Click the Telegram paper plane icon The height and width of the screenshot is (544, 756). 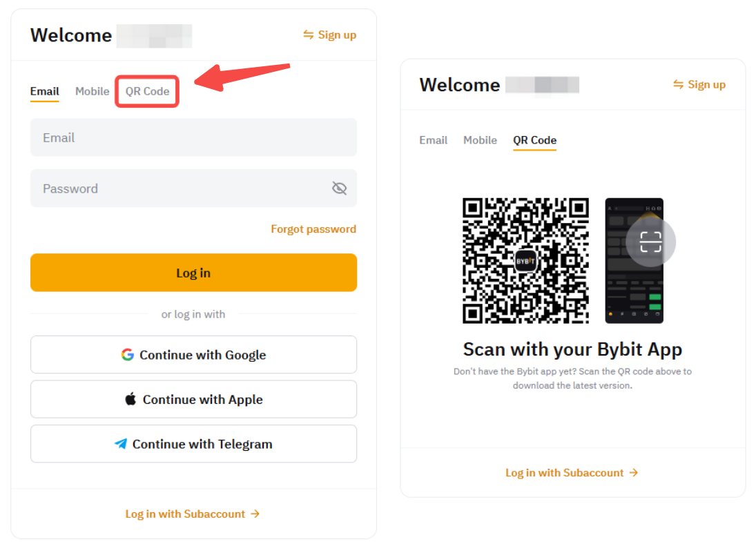click(x=121, y=444)
